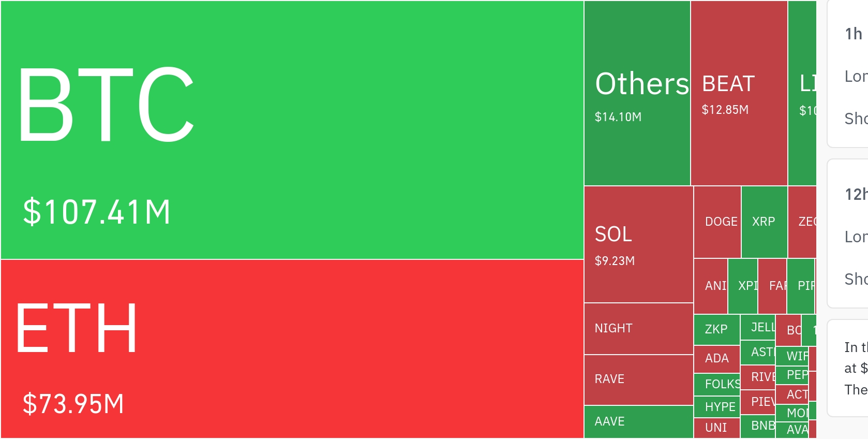Click the BEAT $12.85M tile
Viewport: 868px width, 439px height.
[739, 93]
